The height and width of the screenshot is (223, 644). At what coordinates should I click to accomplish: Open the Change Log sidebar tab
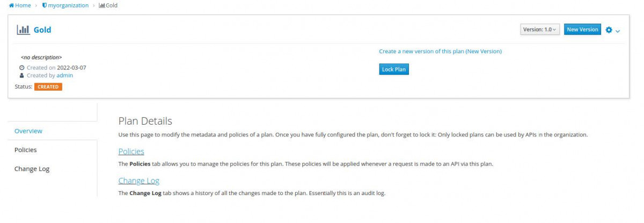pyautogui.click(x=32, y=169)
